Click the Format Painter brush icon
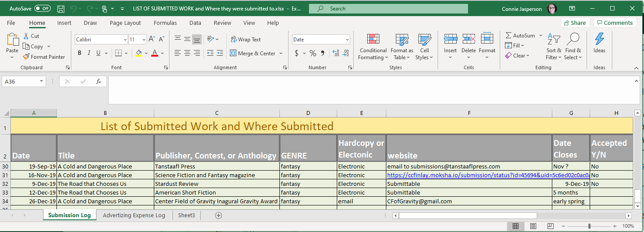 tap(26, 57)
